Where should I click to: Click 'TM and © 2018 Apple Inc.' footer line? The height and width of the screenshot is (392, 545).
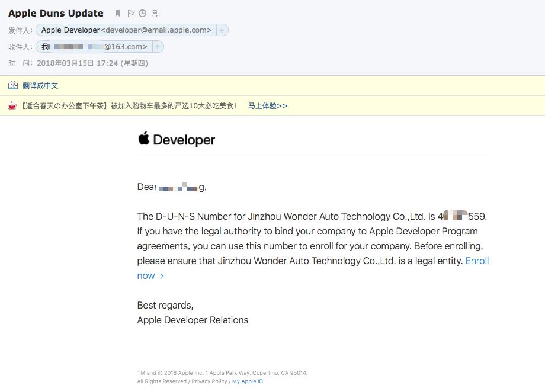(x=223, y=373)
